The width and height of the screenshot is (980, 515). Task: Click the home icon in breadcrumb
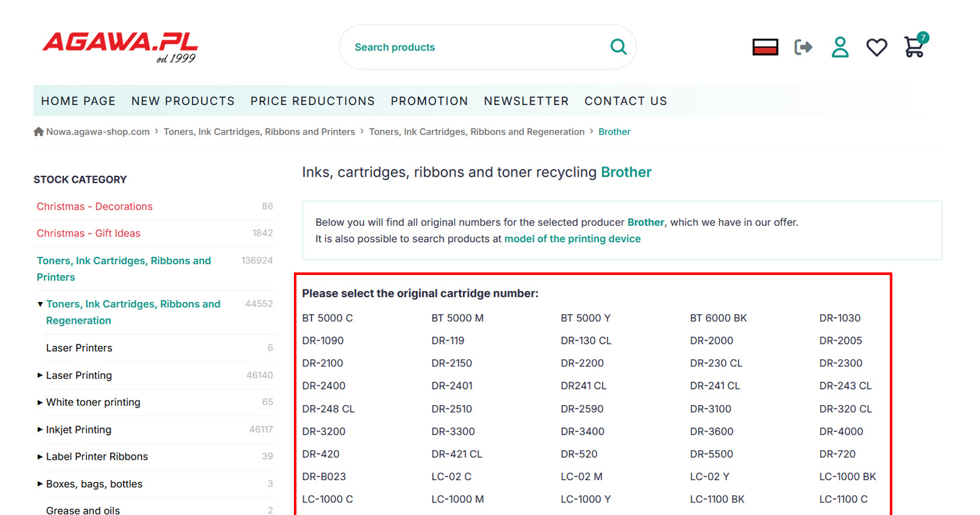38,131
